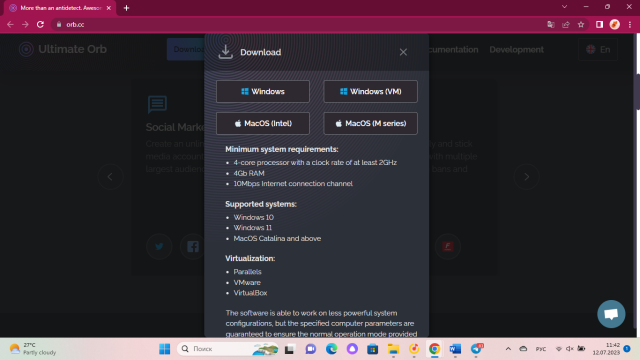The width and height of the screenshot is (640, 360).
Task: Click the volume tray icon
Action: click(570, 349)
